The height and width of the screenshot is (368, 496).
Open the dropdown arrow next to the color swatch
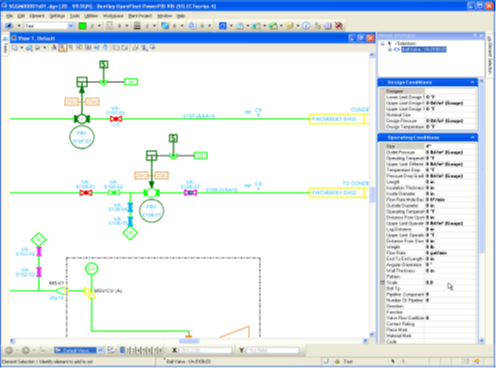coord(99,26)
